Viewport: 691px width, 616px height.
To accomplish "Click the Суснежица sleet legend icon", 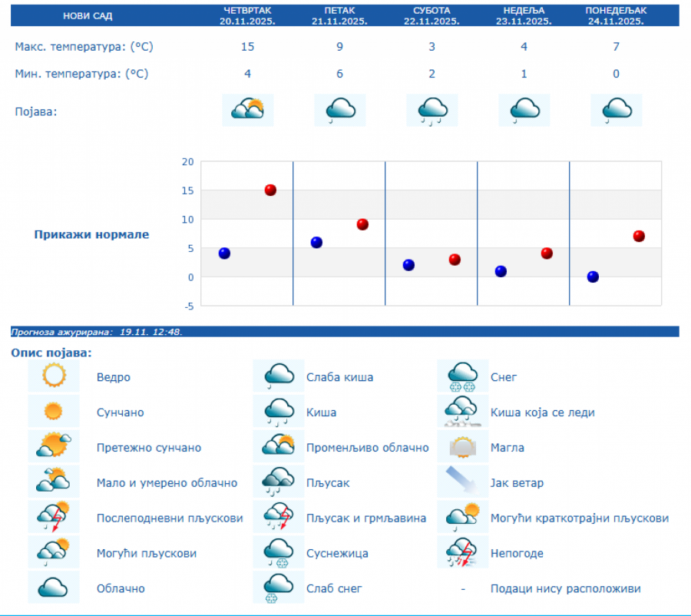I will point(279,553).
